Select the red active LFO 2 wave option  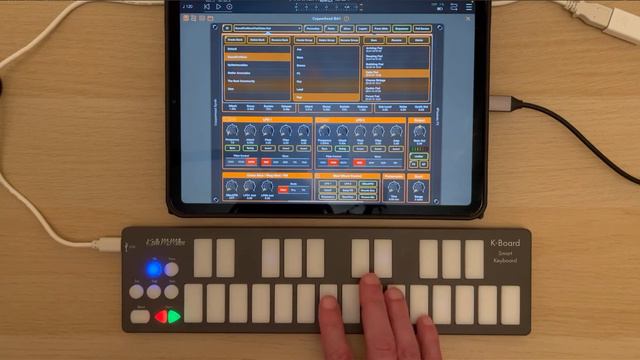(x=359, y=163)
